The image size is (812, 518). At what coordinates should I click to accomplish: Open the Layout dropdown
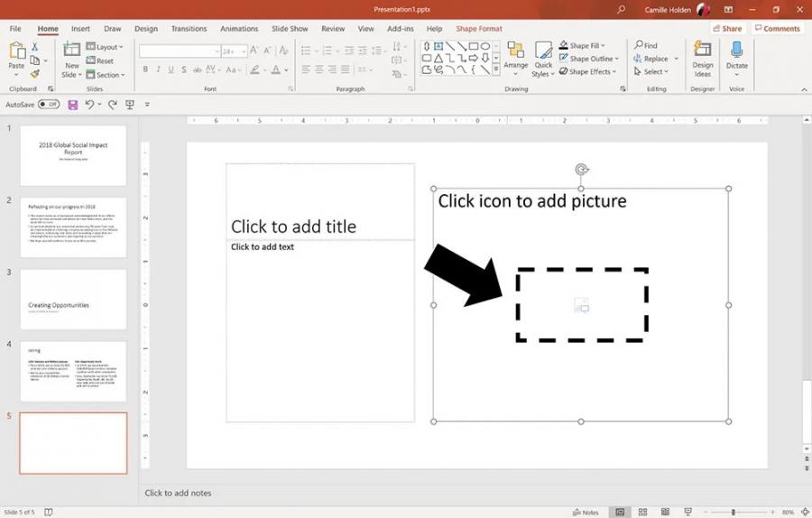[105, 47]
